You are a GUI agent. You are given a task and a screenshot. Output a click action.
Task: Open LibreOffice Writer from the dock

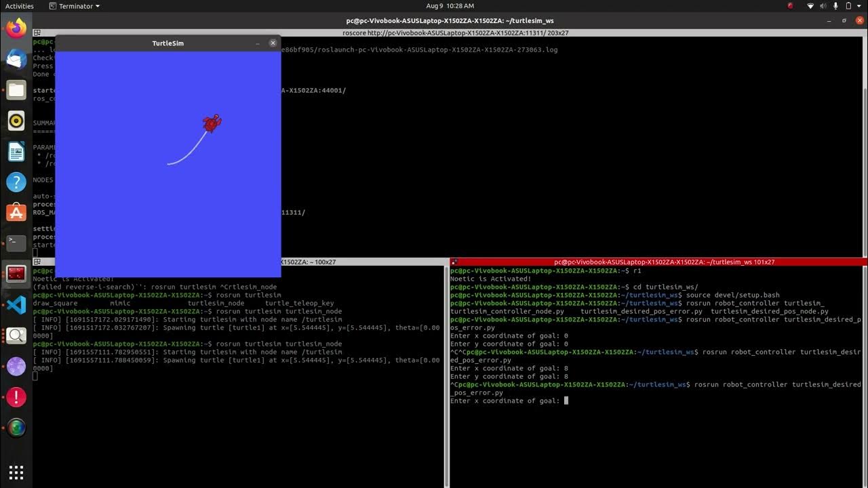(16, 151)
